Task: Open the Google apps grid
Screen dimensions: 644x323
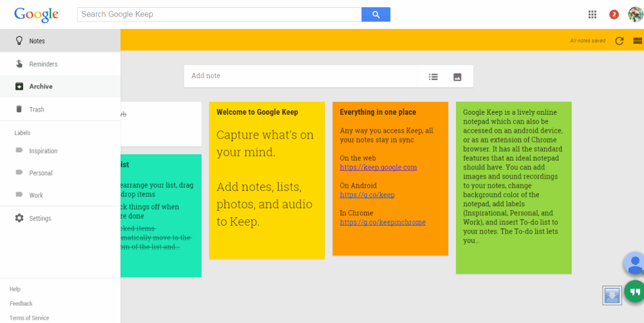Action: [x=592, y=15]
